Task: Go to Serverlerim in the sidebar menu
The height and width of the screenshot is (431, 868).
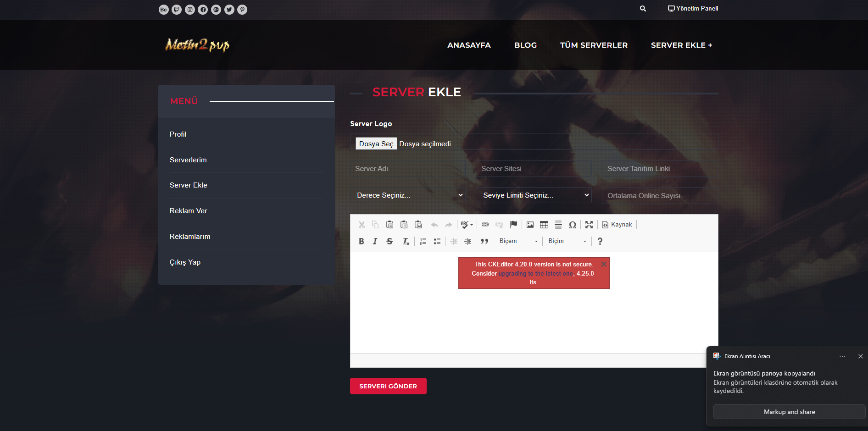Action: pyautogui.click(x=188, y=160)
